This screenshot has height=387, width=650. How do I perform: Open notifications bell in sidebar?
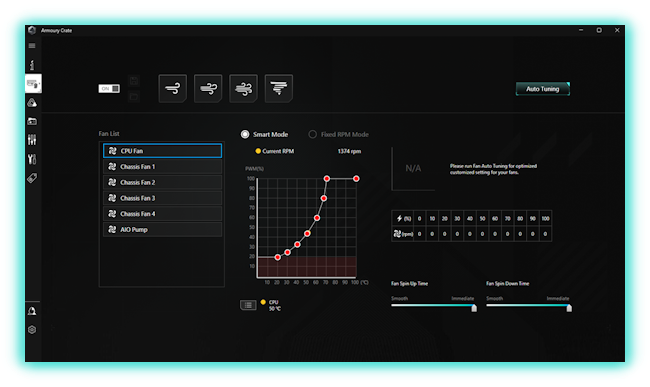point(32,311)
